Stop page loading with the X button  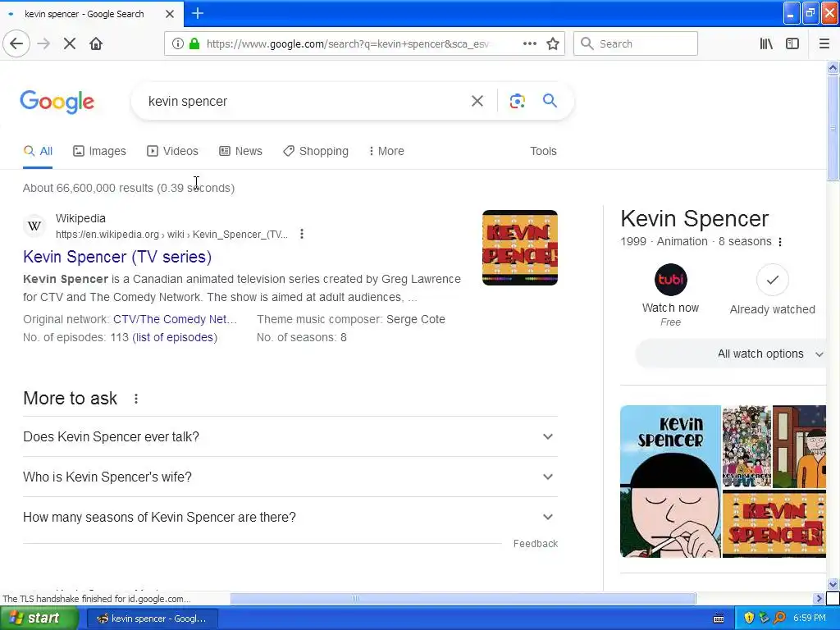70,44
